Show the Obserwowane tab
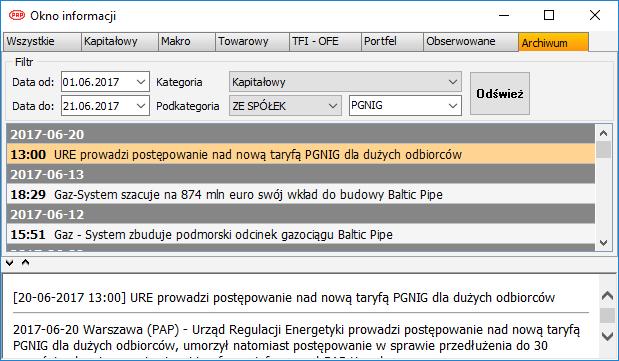 tap(471, 42)
